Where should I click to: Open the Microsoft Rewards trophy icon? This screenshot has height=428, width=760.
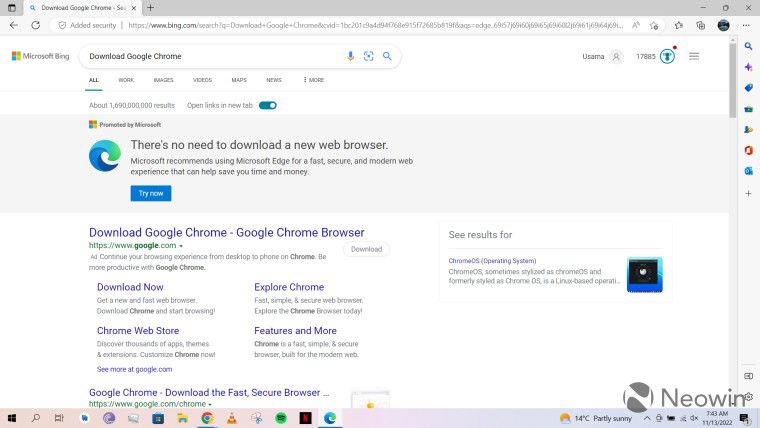[x=668, y=56]
